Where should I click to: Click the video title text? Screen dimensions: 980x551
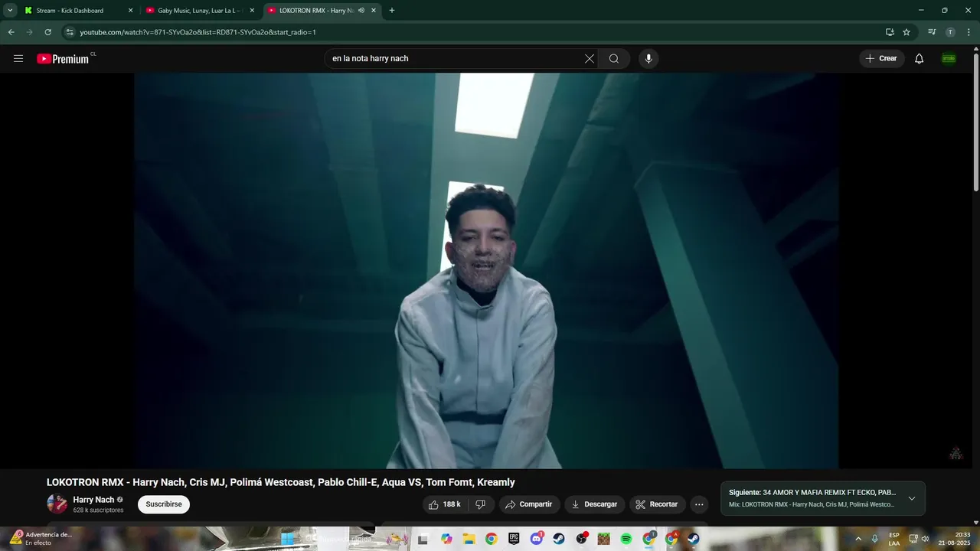281,482
